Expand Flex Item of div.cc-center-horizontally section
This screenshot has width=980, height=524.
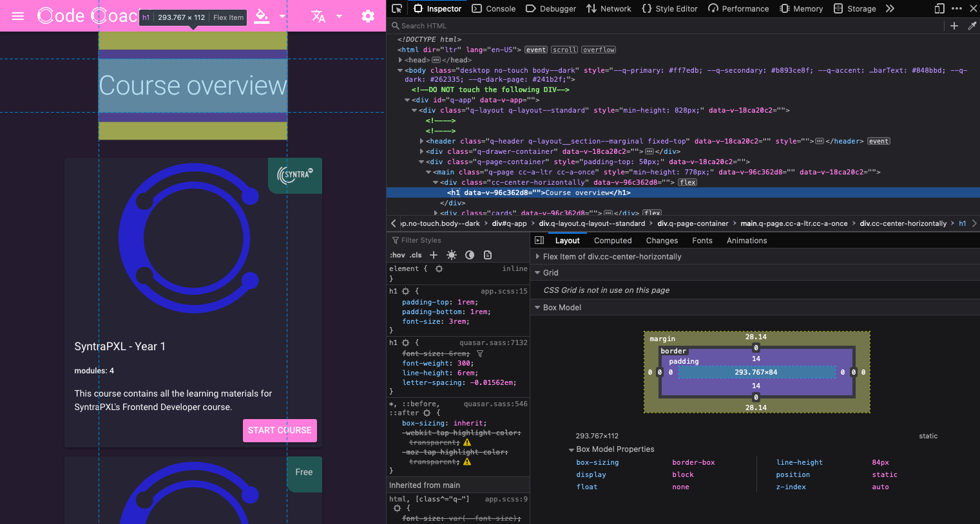coord(537,256)
